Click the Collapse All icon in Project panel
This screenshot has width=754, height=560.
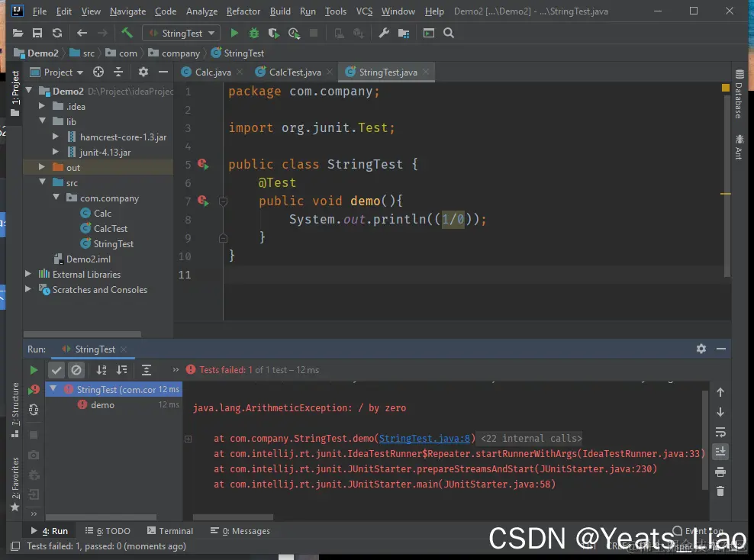tap(118, 72)
